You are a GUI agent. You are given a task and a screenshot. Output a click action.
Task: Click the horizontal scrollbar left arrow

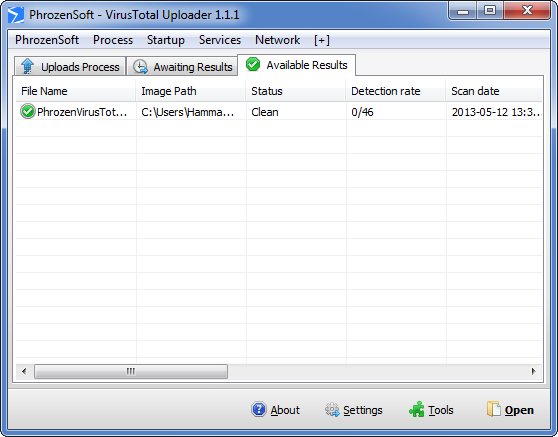pos(24,371)
